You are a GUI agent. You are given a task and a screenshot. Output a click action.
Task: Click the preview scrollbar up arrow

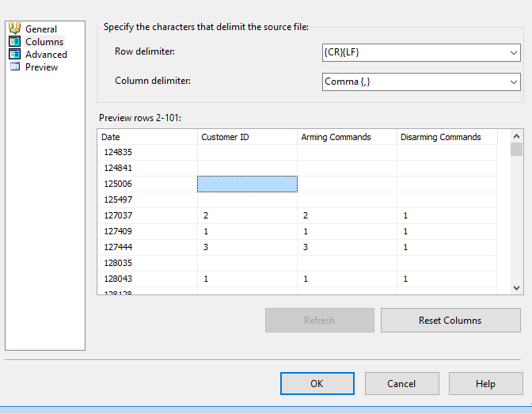(x=516, y=136)
